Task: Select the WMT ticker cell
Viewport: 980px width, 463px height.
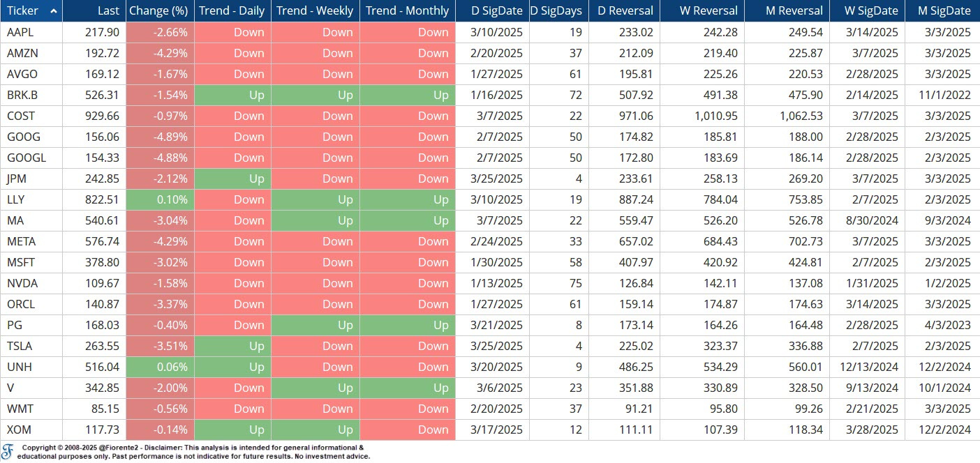Action: (x=31, y=409)
